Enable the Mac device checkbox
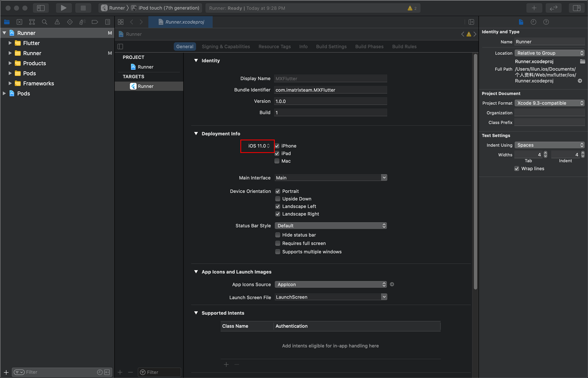Image resolution: width=588 pixels, height=378 pixels. click(x=277, y=161)
